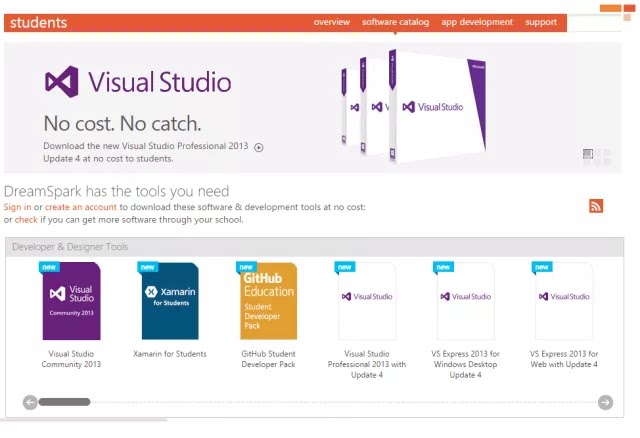Viewport: 640px width, 438px height.
Task: Click GitHub Student Developer Pack caption
Action: click(x=268, y=359)
